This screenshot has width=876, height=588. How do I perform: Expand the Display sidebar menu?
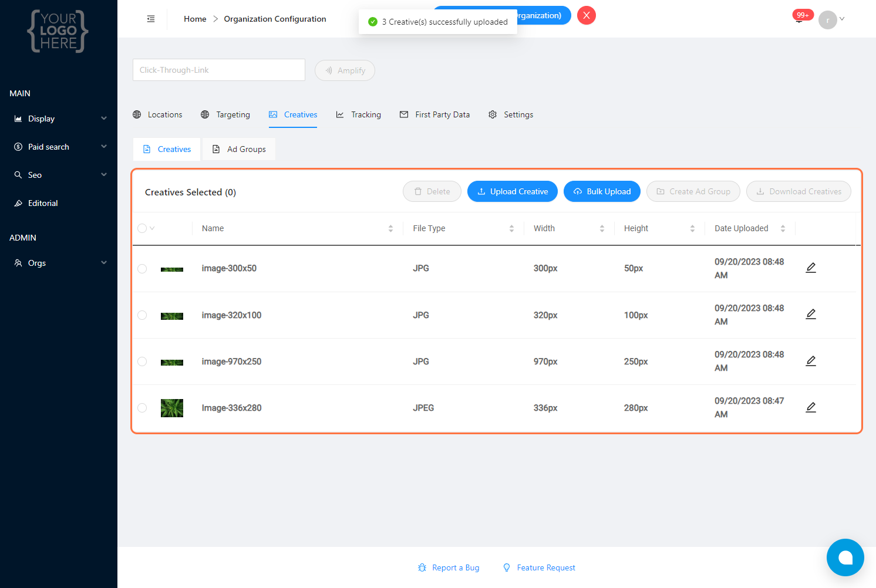[x=59, y=119]
